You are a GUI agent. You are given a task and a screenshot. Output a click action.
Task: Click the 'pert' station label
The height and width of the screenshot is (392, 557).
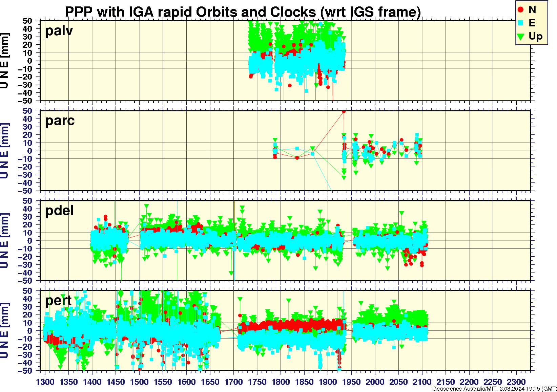[x=59, y=301]
